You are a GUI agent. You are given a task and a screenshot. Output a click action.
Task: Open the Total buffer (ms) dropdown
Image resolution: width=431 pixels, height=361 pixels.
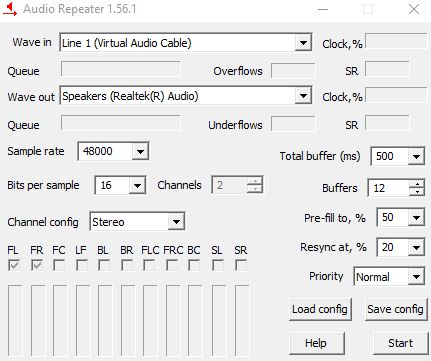pyautogui.click(x=416, y=156)
